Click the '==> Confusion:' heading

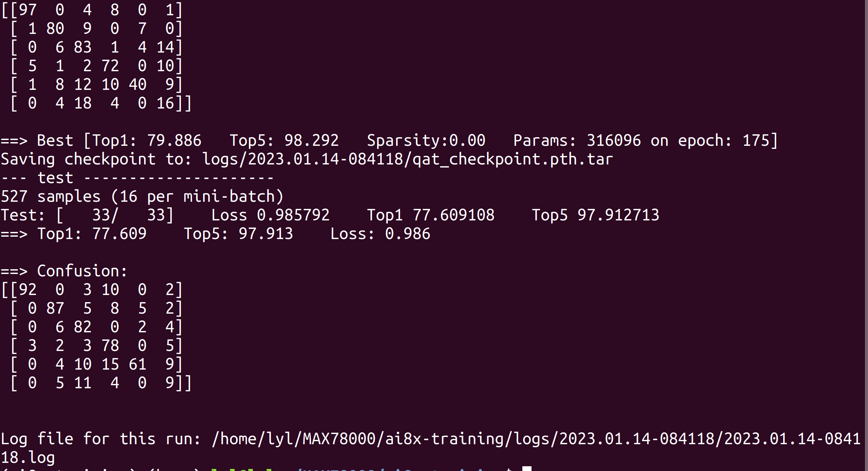coord(64,271)
